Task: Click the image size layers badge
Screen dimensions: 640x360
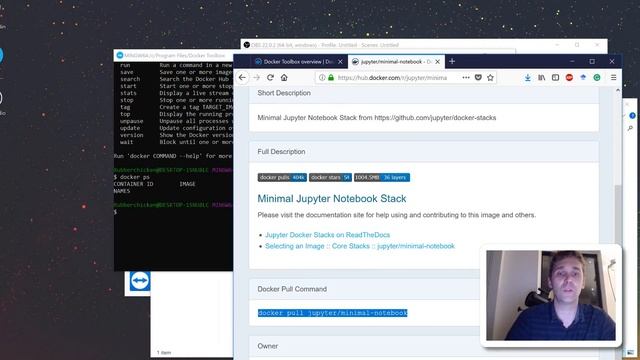Action: point(382,178)
